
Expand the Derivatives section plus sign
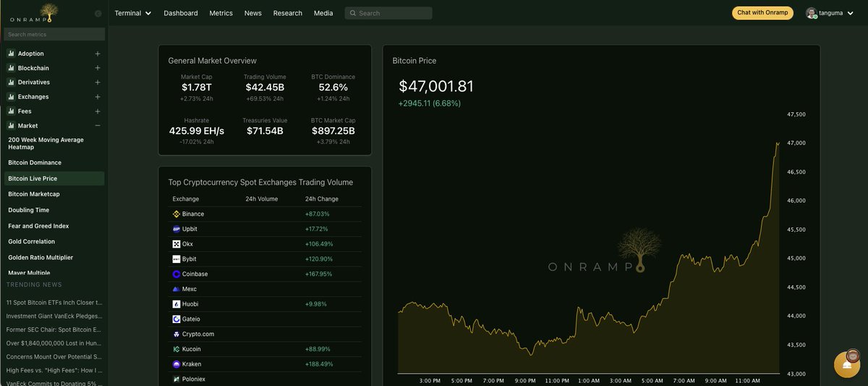coord(98,83)
